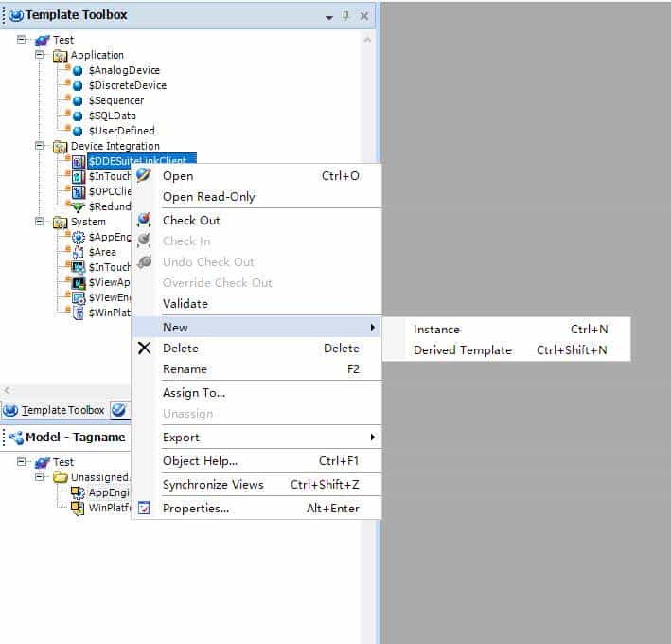Select Assign To... menu entry

click(x=257, y=393)
